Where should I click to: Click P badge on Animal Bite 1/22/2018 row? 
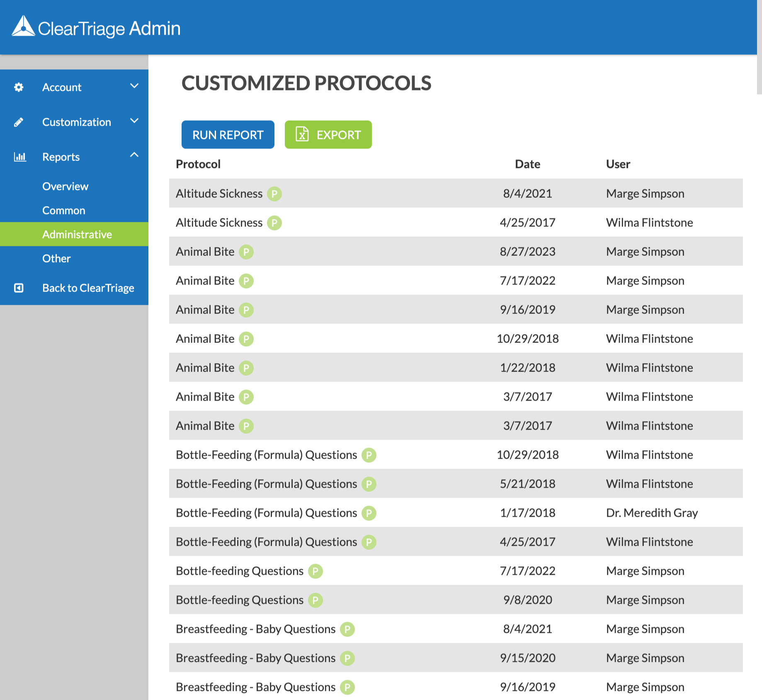pyautogui.click(x=246, y=368)
